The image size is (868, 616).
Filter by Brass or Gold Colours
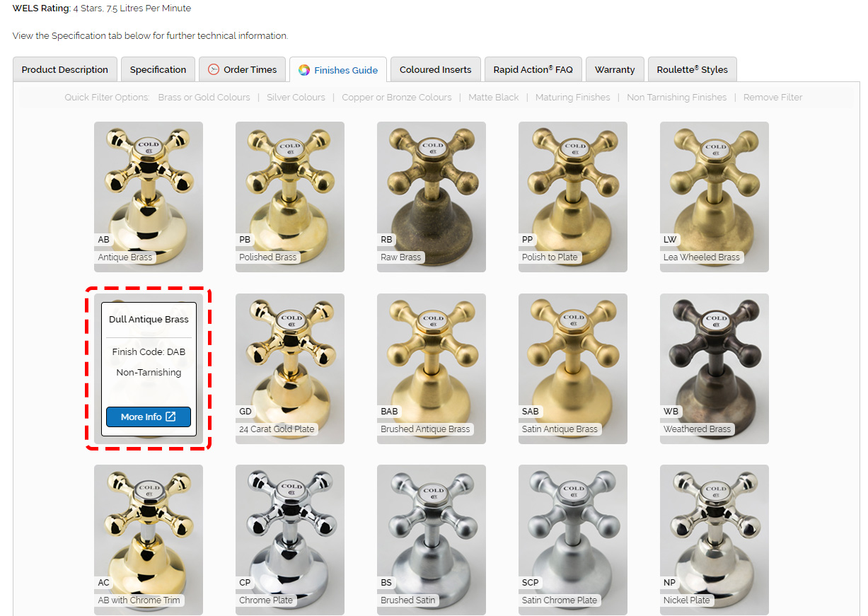point(204,98)
